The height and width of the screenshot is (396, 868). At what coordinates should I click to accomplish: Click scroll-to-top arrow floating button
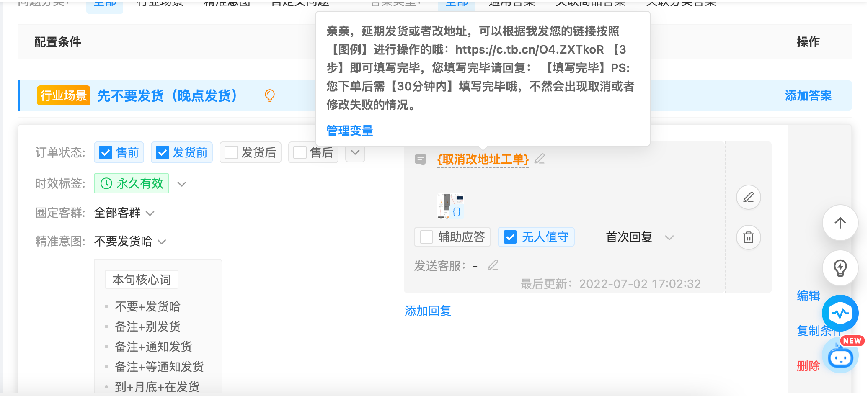(x=840, y=223)
